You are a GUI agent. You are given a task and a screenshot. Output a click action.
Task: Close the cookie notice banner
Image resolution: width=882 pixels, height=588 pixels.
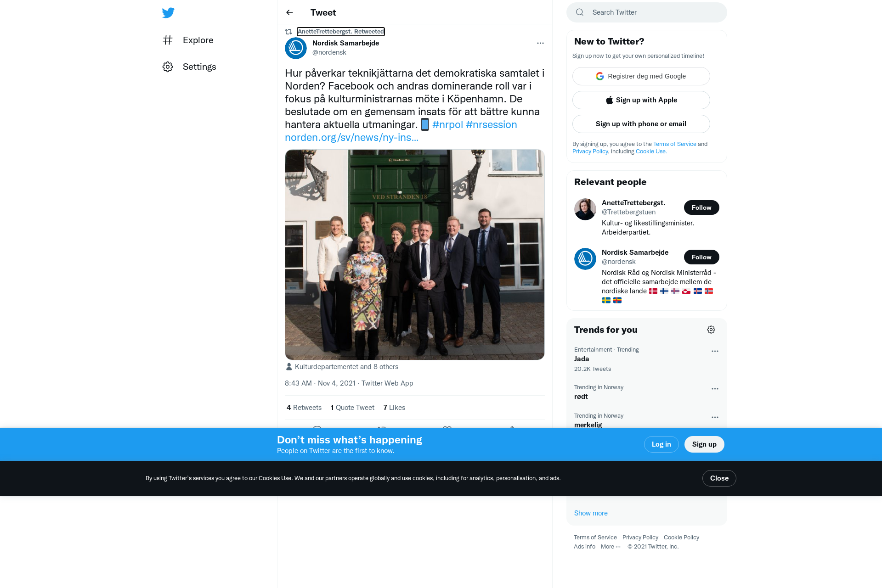click(719, 478)
